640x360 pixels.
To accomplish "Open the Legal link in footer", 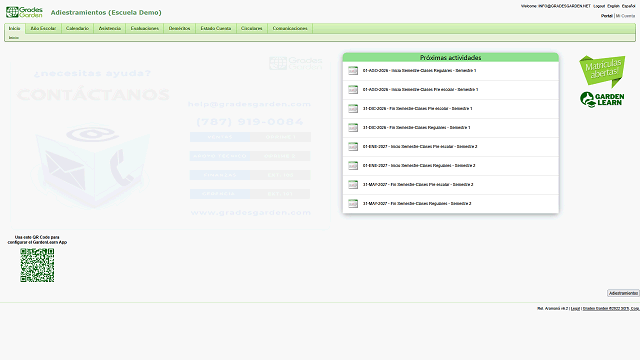I will point(575,309).
